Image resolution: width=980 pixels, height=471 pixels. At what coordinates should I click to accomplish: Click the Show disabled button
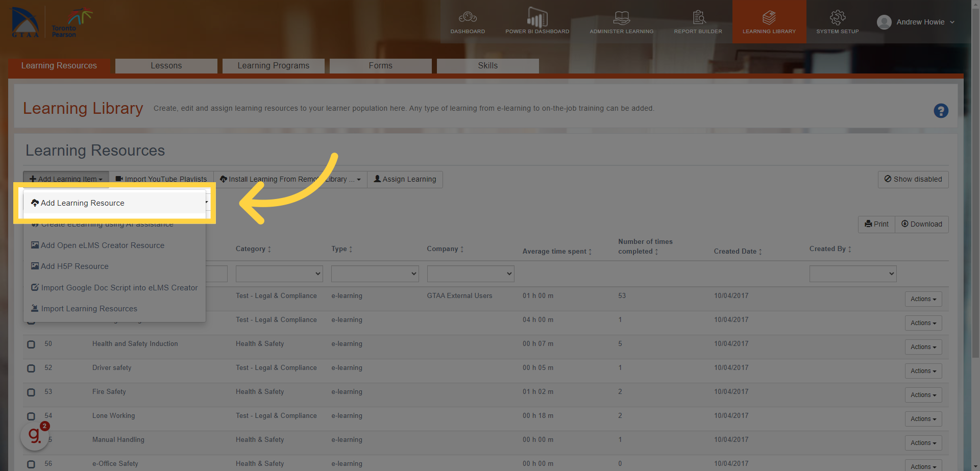[x=913, y=179]
